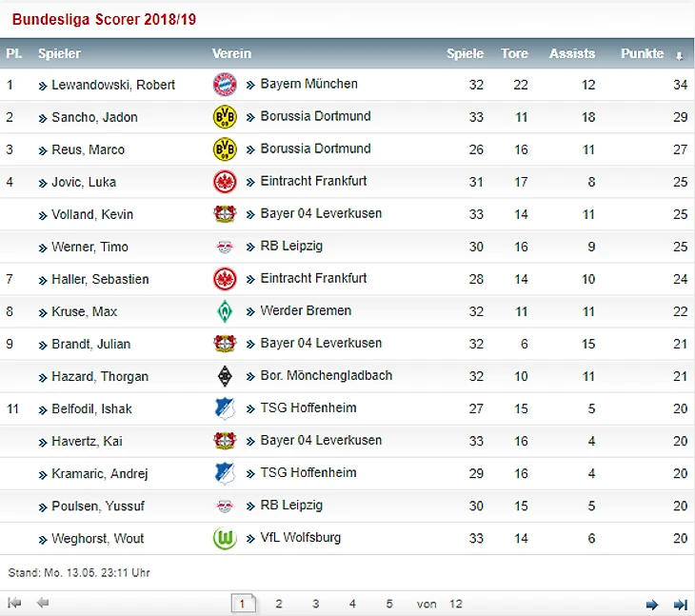Click the Bayern München club logo
Viewport: 695px width, 616px height.
(x=224, y=84)
